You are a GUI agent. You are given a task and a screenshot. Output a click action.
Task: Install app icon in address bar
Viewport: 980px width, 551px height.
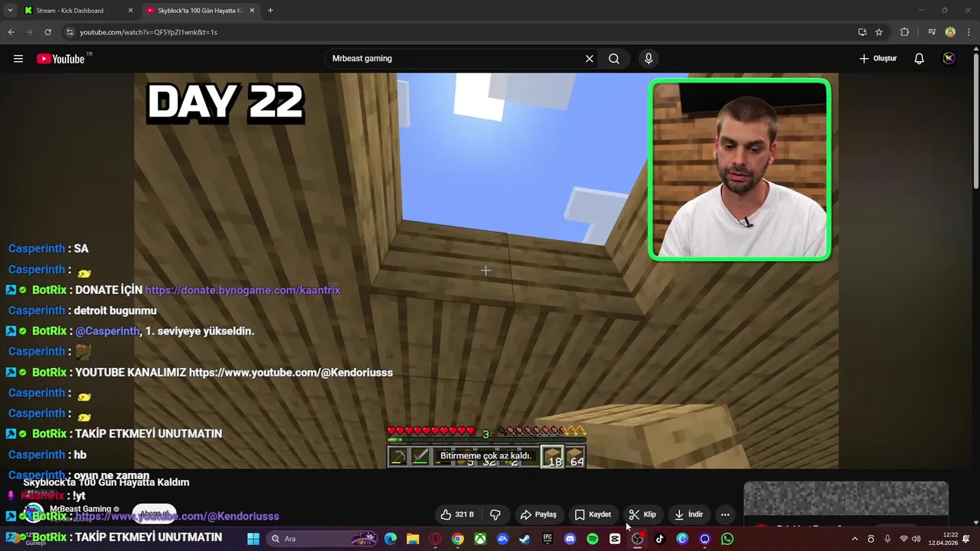862,32
